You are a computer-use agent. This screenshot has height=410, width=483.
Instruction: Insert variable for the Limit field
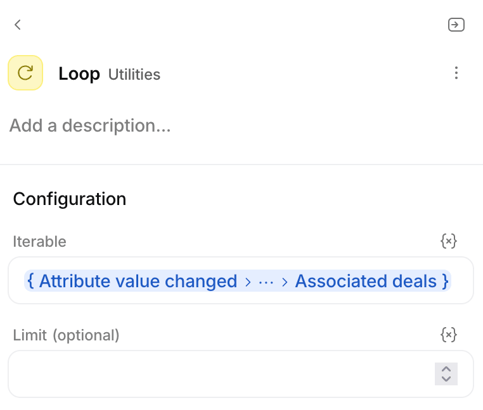pyautogui.click(x=449, y=335)
